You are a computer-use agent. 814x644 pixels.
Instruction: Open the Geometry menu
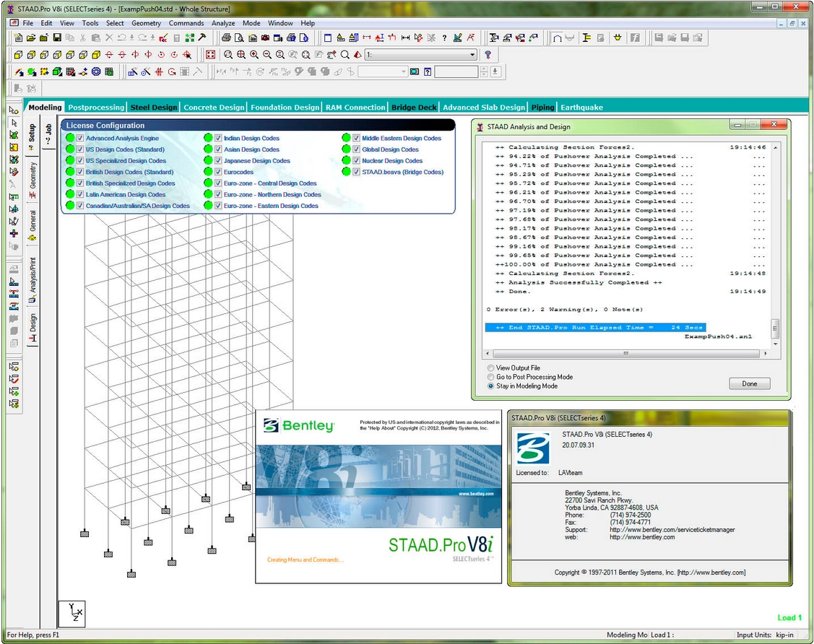point(147,23)
